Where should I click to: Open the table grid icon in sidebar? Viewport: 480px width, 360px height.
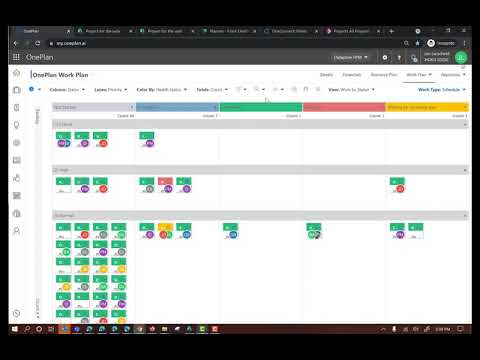pos(17,196)
